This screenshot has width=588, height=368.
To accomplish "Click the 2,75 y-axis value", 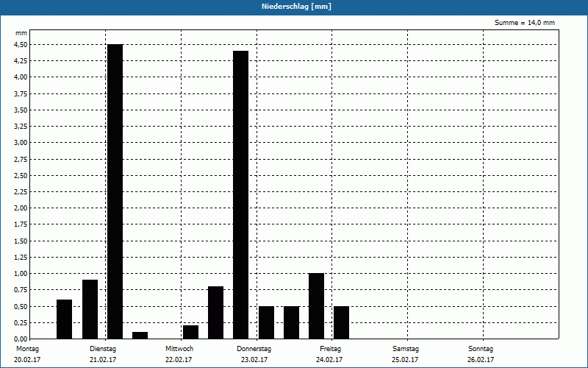I will [x=21, y=159].
